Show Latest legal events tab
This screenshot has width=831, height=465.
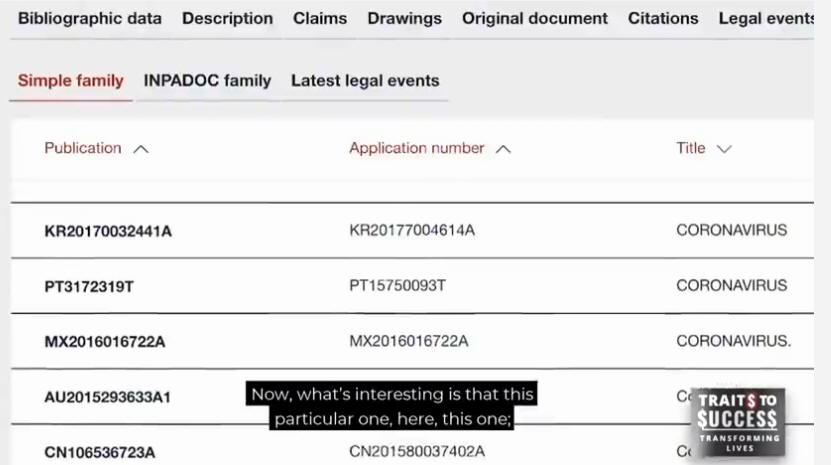(x=365, y=81)
